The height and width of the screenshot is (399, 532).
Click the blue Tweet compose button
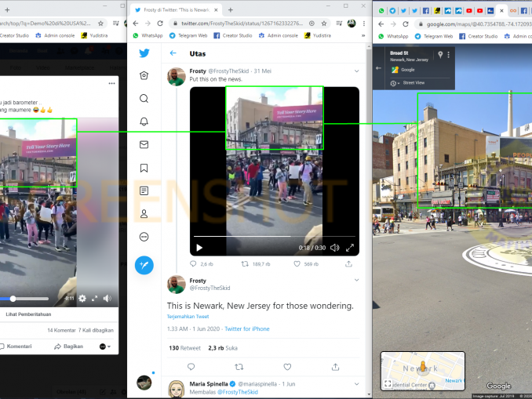pyautogui.click(x=144, y=265)
